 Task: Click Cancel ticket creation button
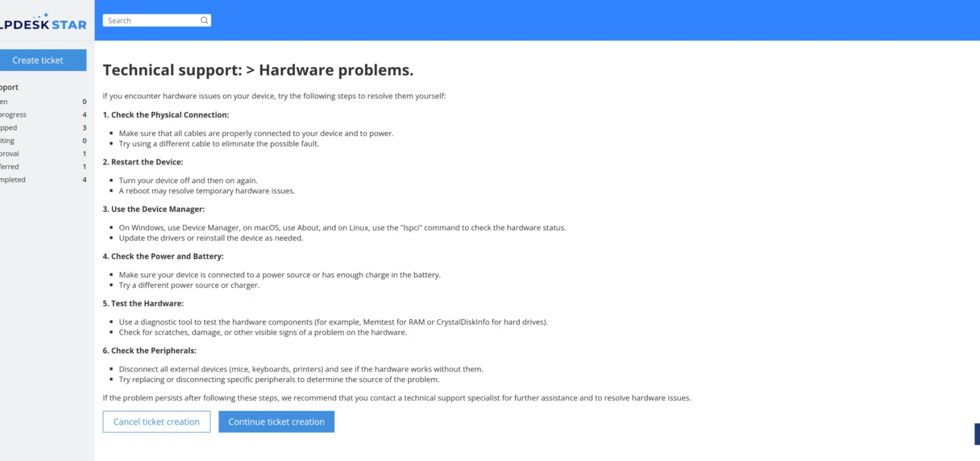[156, 422]
